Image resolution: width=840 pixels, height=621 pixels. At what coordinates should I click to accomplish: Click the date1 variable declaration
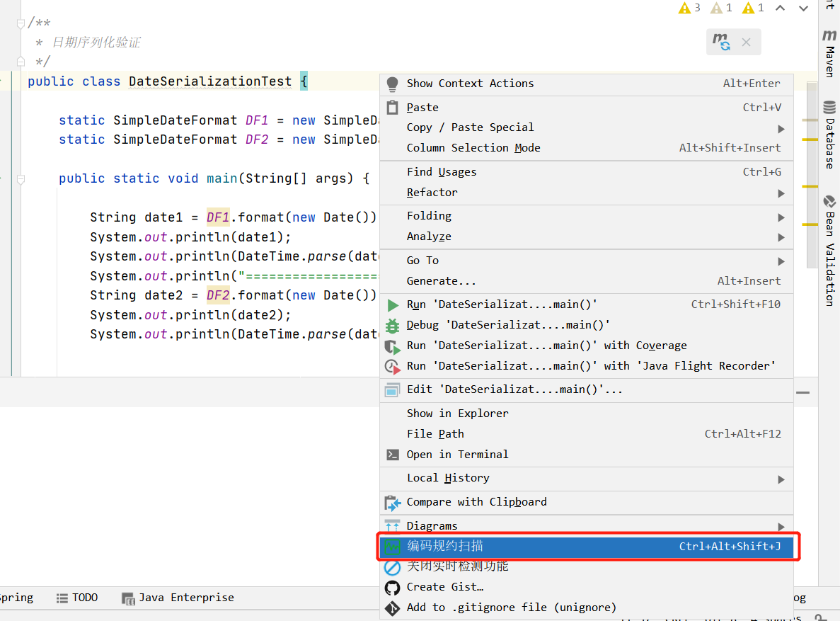click(x=163, y=217)
